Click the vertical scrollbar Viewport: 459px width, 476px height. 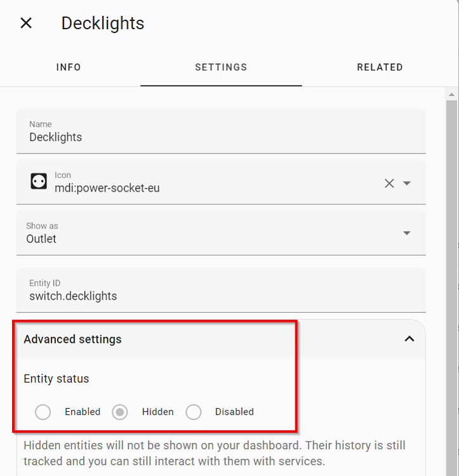451,254
